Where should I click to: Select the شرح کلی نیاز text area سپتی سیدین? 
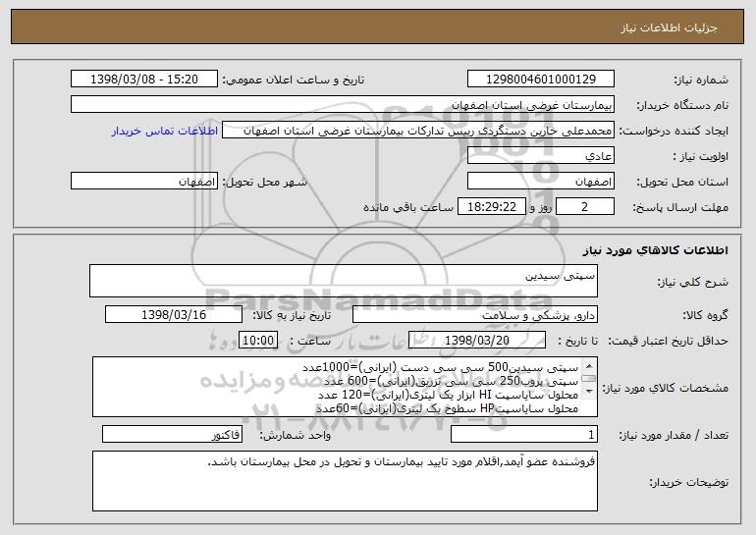[x=344, y=281]
